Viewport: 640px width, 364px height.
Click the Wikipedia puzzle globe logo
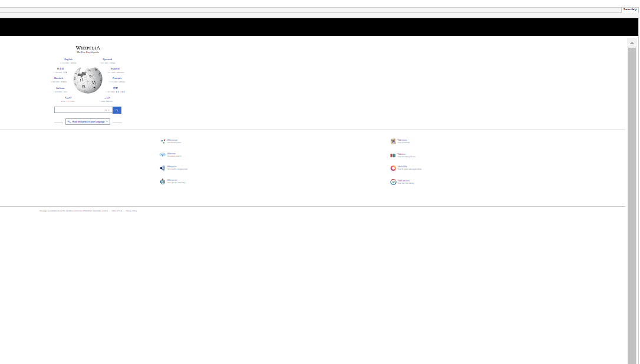(88, 80)
